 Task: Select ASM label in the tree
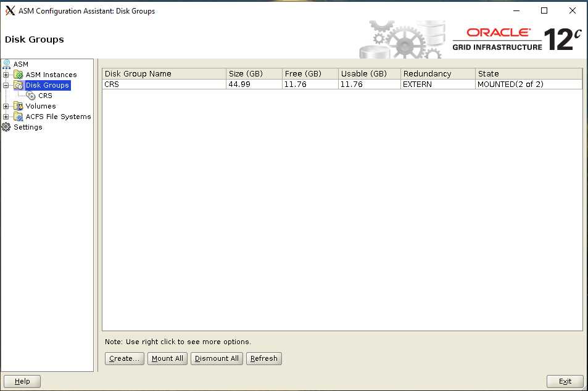[x=21, y=64]
